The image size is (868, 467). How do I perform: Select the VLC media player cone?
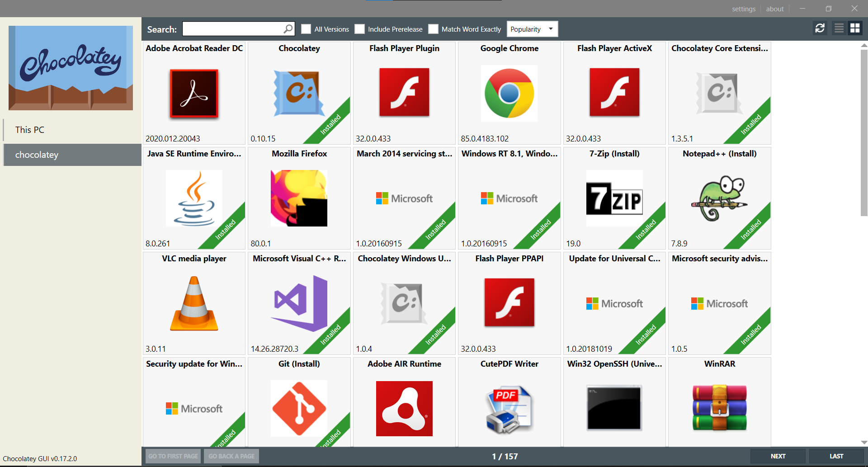[194, 303]
